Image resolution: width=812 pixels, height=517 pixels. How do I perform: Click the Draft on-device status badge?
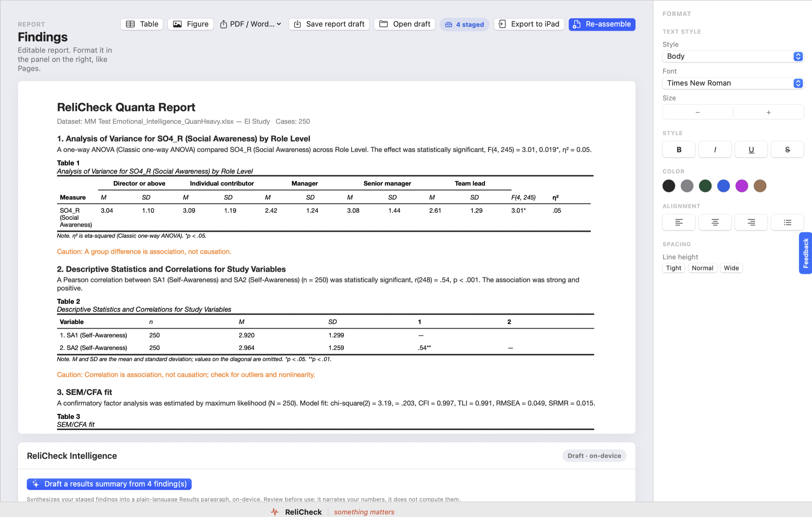594,456
